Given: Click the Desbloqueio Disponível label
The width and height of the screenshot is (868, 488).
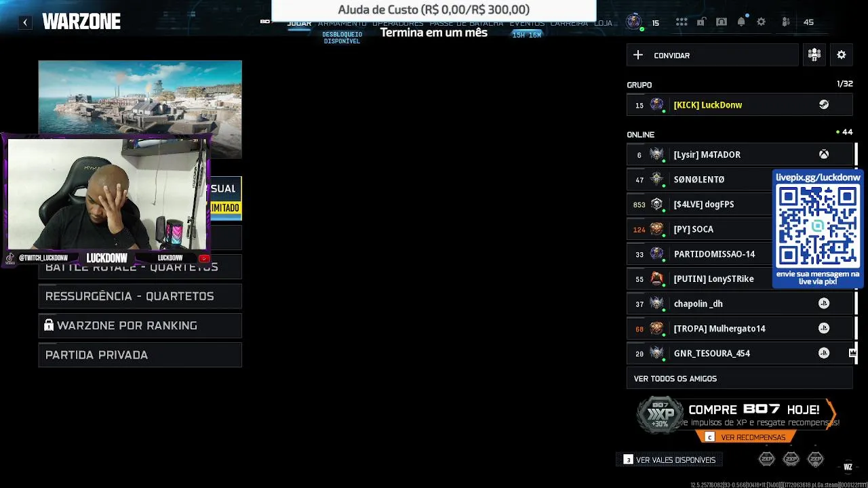Looking at the screenshot, I should [342, 37].
